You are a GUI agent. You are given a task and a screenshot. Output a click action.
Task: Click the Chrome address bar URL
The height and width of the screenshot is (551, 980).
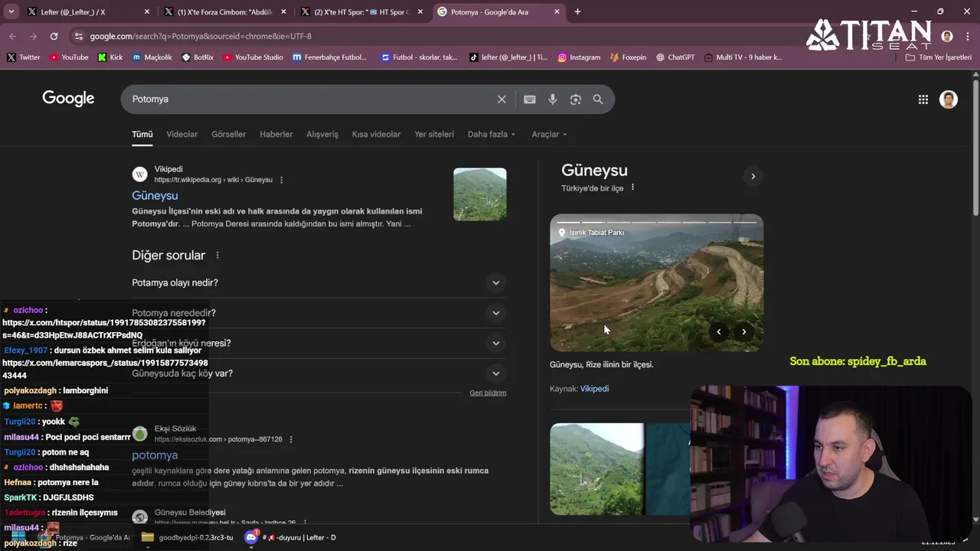[x=201, y=36]
